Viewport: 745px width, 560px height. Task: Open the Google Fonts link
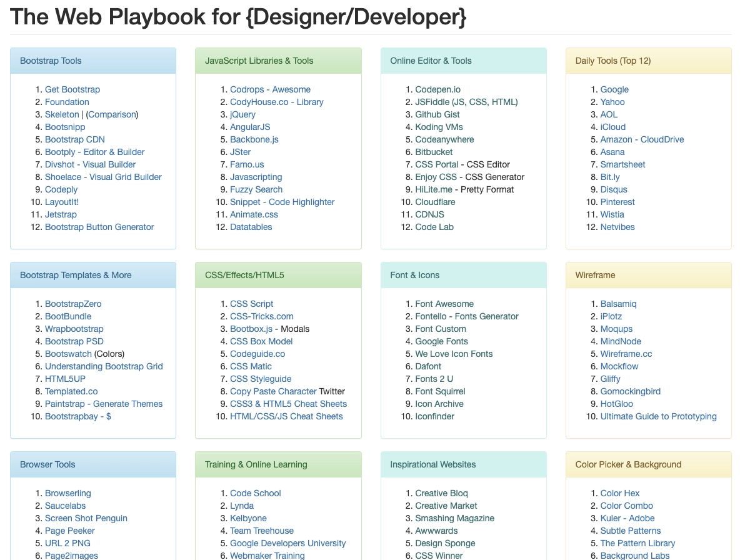coord(441,341)
